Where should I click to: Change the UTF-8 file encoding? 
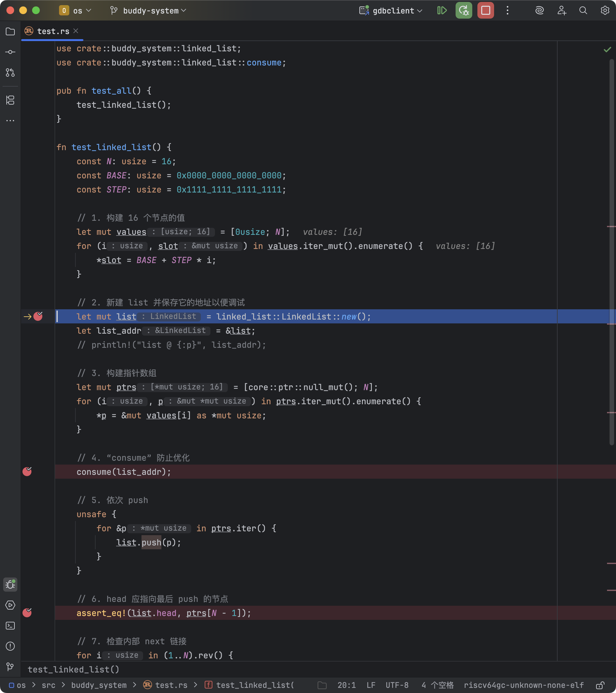[397, 685]
